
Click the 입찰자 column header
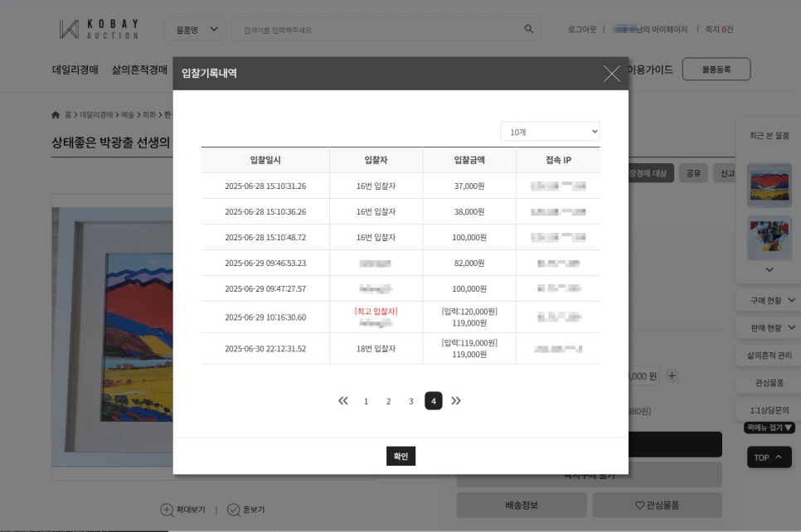tap(376, 160)
